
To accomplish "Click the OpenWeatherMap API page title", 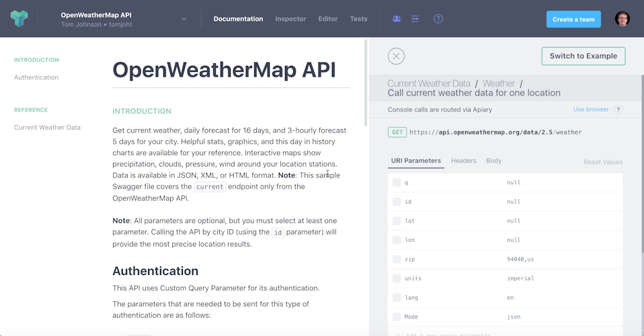I will 224,69.
